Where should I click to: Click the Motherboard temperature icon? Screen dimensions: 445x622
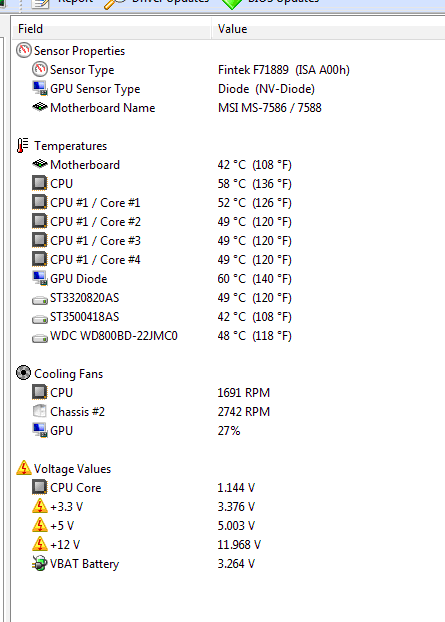40,164
